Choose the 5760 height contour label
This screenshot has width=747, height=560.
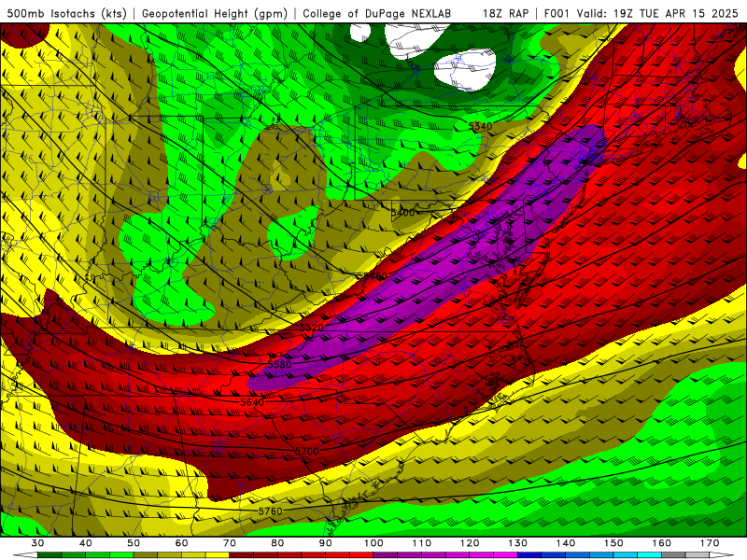(x=270, y=511)
